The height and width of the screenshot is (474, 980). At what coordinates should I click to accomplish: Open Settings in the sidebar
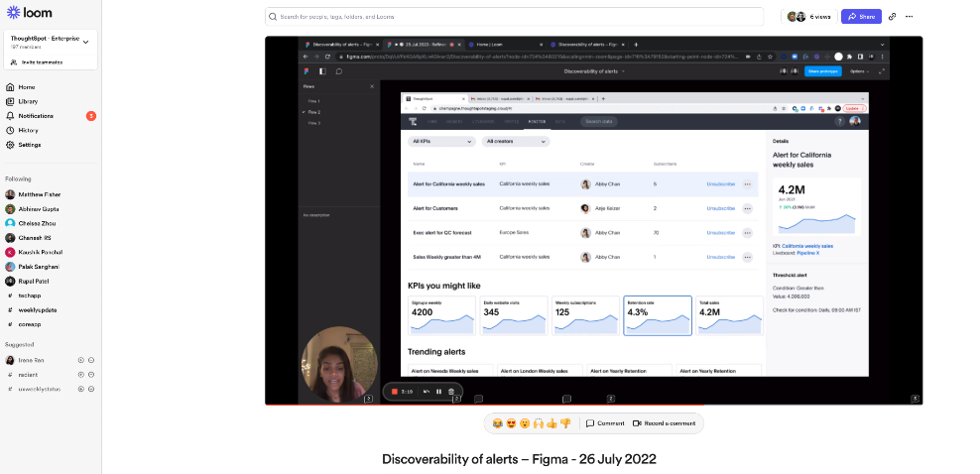click(30, 145)
